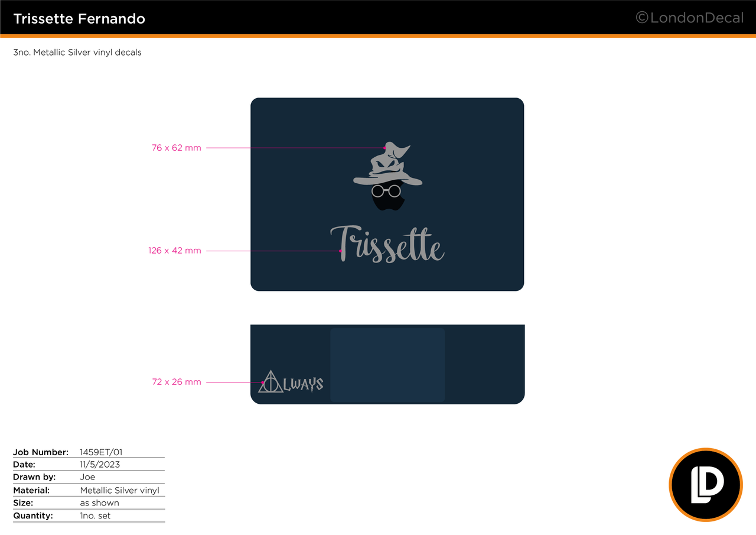Viewport: 756px width, 535px height.
Task: Click the '126 x 42 mm' dimension label
Action: tap(175, 251)
